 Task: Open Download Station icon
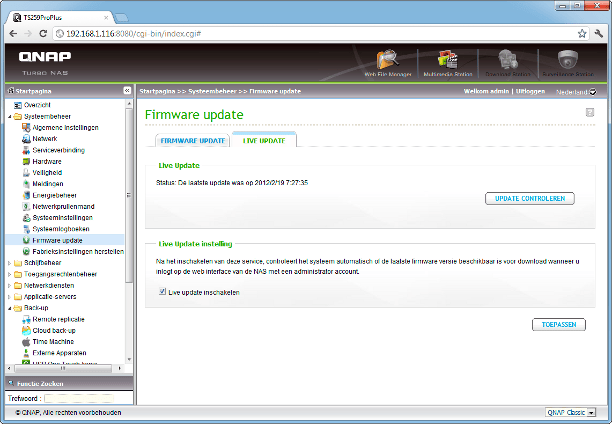tap(507, 60)
